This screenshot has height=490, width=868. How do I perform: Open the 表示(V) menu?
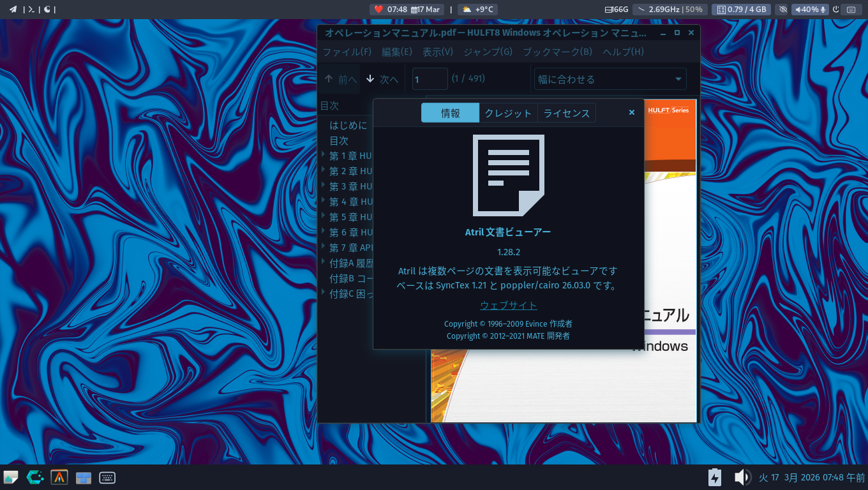click(438, 52)
